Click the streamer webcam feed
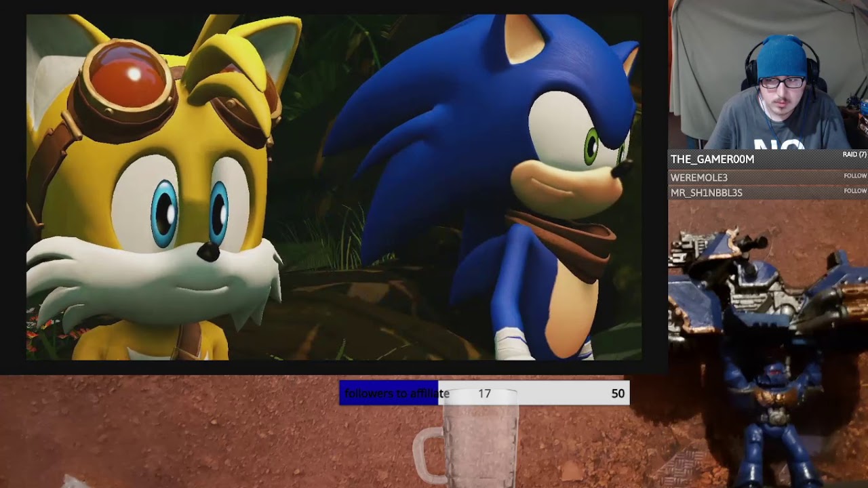868x488 pixels. point(768,75)
